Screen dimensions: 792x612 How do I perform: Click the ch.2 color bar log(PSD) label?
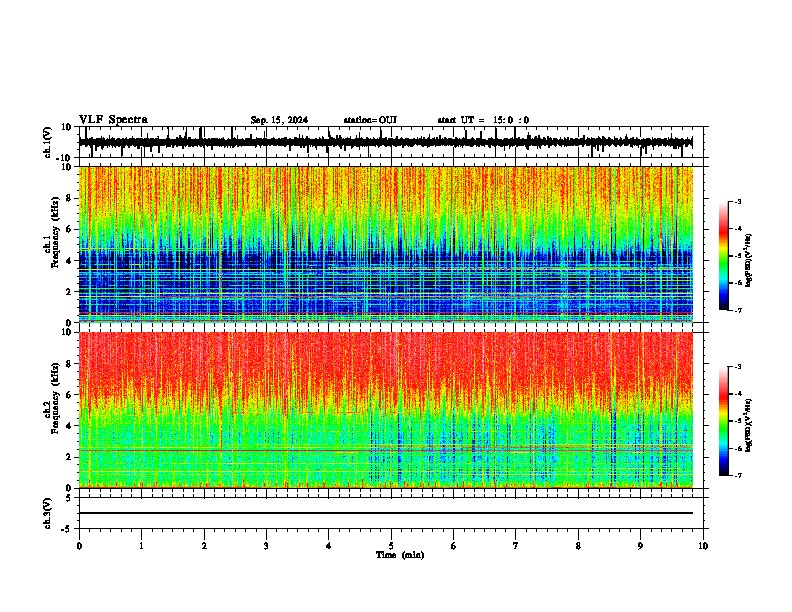pos(749,426)
